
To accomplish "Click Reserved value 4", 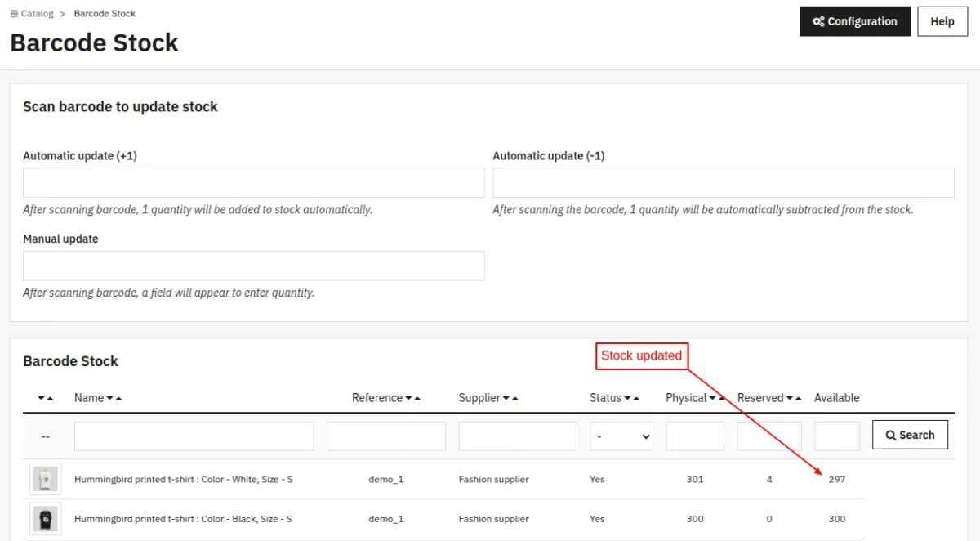I will [x=769, y=480].
